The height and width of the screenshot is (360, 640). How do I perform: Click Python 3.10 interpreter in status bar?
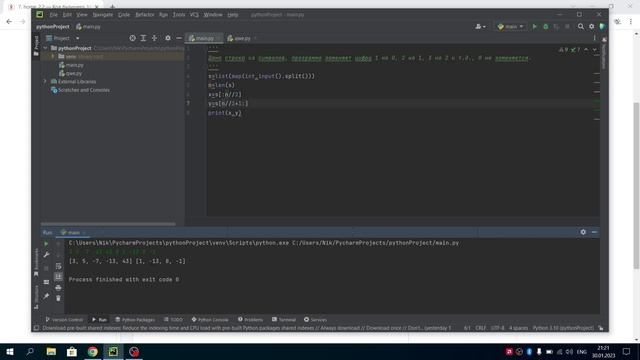[x=563, y=328]
